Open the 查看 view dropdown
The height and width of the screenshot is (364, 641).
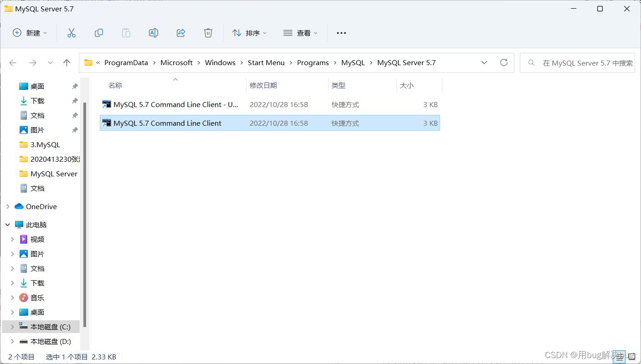(x=301, y=33)
